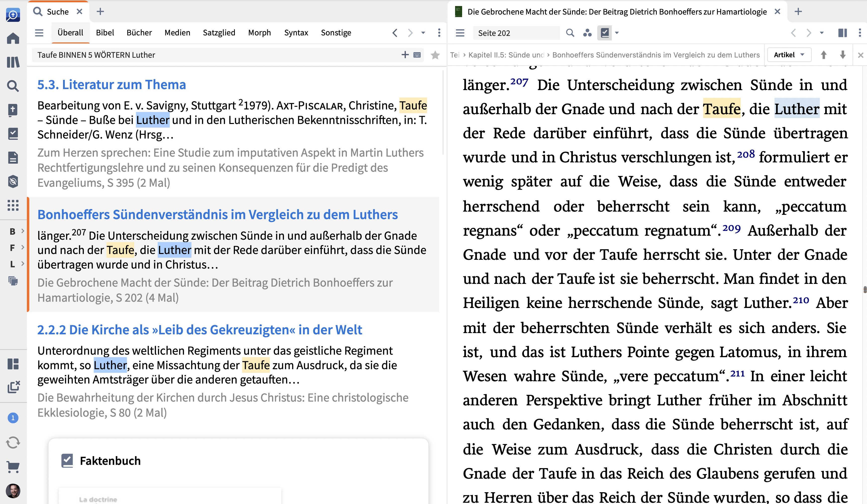Open result '5.3. Literatur zum Thema'

tap(112, 85)
